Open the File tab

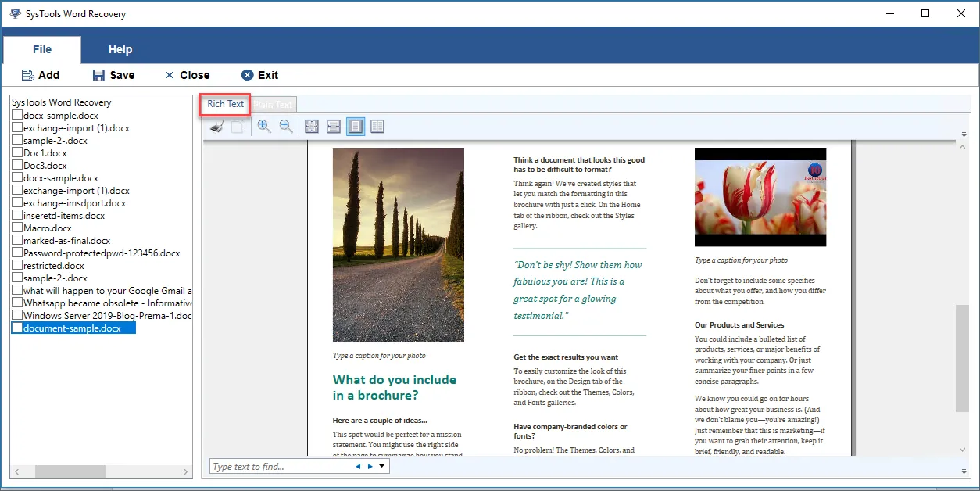click(x=42, y=49)
